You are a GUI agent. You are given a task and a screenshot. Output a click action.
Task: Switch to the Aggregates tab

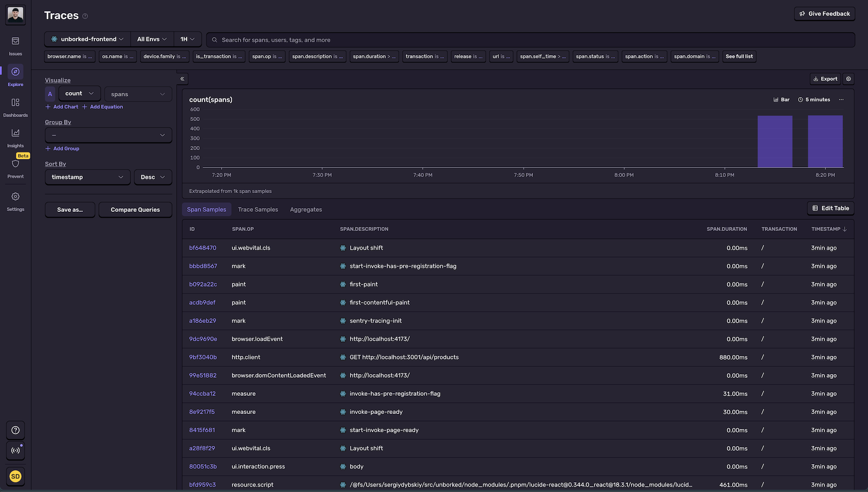coord(306,209)
